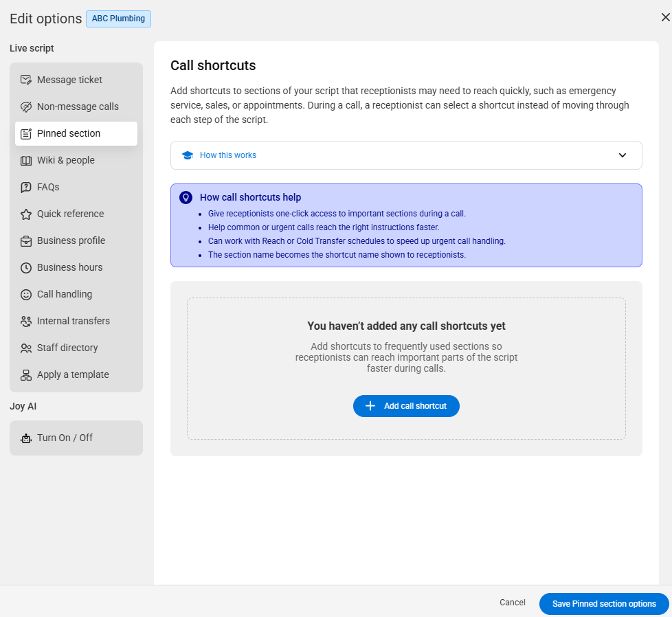Click the Wiki & people book icon

click(25, 160)
